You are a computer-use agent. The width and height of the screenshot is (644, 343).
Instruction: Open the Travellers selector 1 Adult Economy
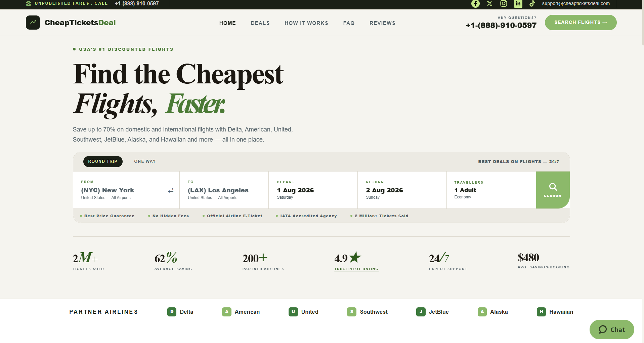pos(491,190)
